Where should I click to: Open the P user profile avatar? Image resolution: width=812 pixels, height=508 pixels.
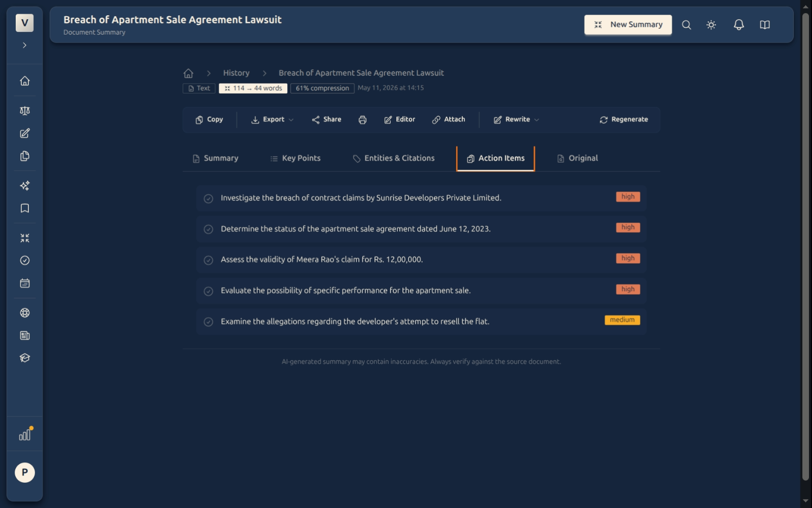pos(24,472)
